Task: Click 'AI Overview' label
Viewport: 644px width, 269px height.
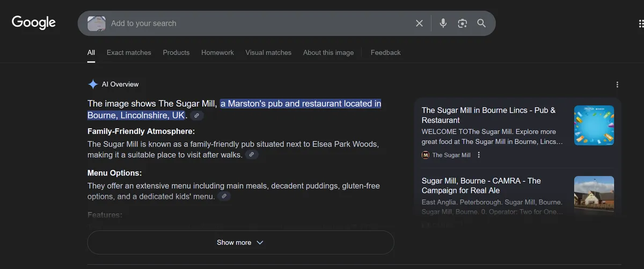Action: pos(120,84)
